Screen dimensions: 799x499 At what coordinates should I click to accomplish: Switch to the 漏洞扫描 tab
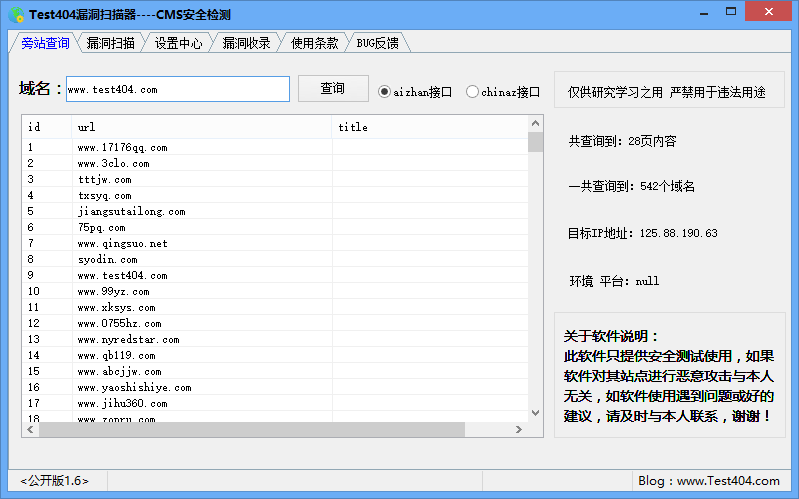pos(110,43)
